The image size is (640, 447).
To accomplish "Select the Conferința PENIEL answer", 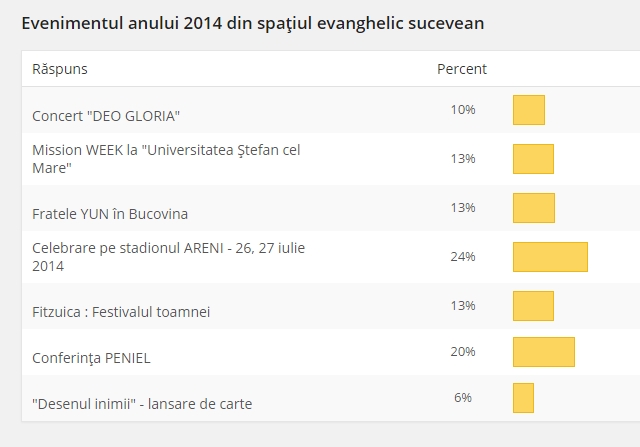I will (91, 358).
